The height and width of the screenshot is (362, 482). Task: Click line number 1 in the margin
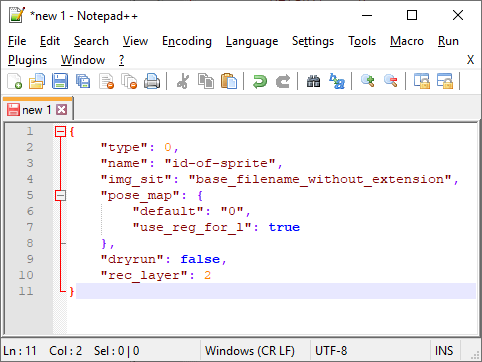pyautogui.click(x=30, y=131)
